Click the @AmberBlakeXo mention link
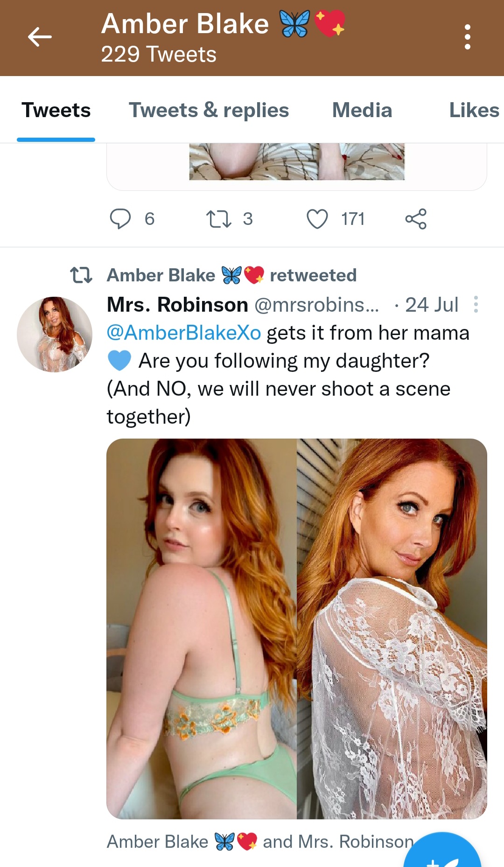504x867 pixels. coord(184,333)
